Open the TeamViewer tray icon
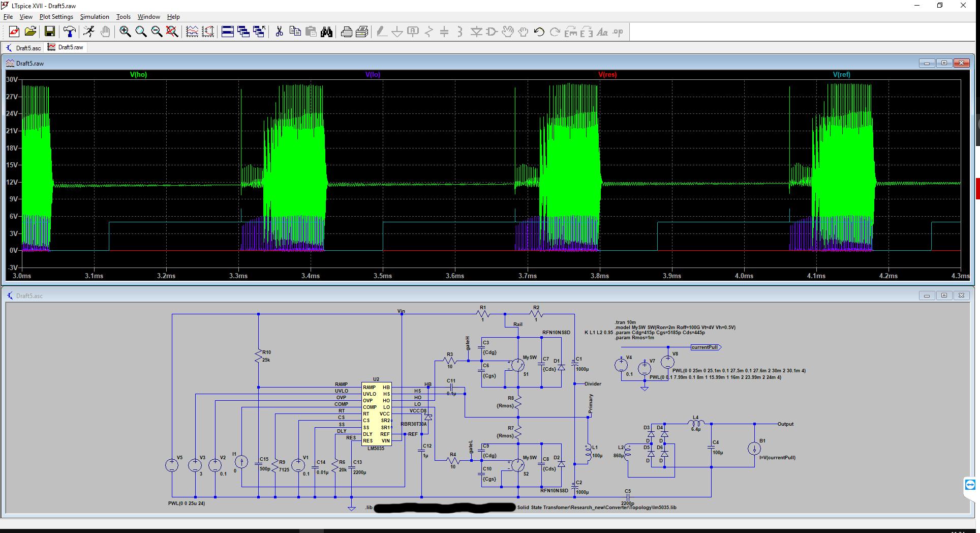This screenshot has height=533, width=980. pos(969,485)
